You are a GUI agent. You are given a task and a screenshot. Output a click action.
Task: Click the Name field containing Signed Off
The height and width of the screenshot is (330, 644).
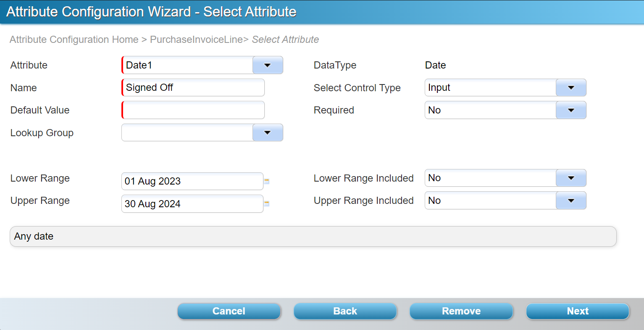193,88
